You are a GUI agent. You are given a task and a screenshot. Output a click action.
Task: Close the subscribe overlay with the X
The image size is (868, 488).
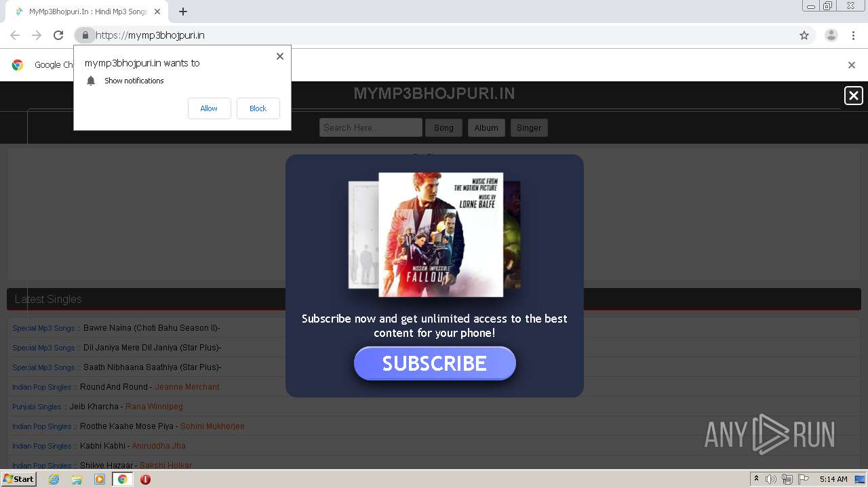[x=854, y=96]
